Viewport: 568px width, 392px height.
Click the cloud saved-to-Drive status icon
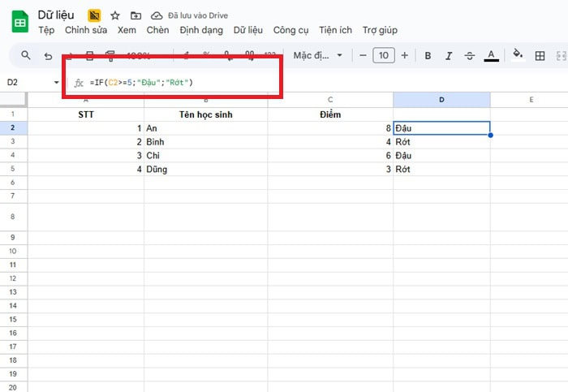(x=156, y=15)
